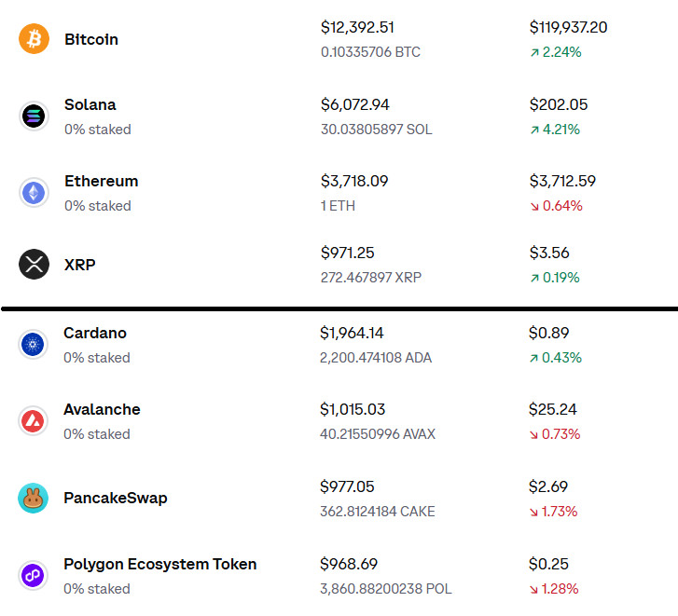The width and height of the screenshot is (678, 616).
Task: Click the orange Bitcoin logo icon
Action: point(34,39)
